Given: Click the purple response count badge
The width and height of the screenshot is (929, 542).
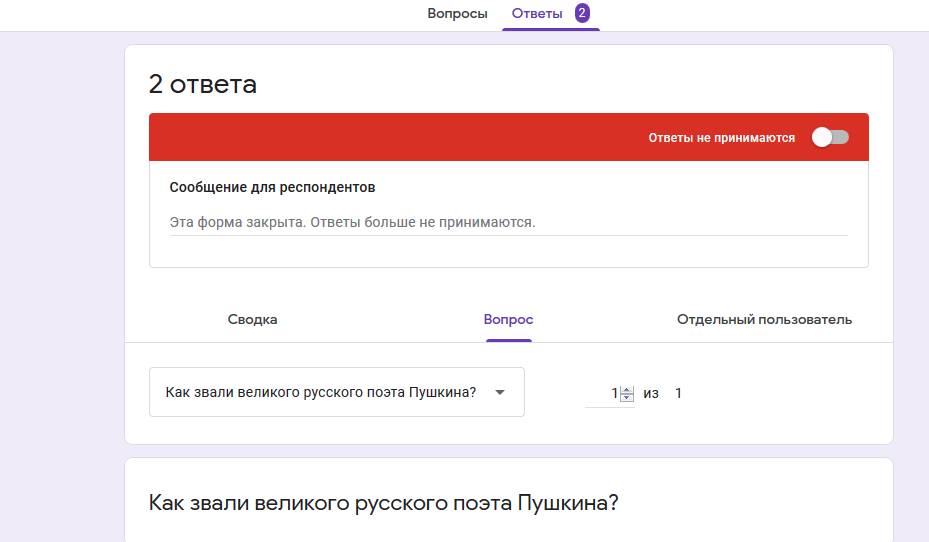Looking at the screenshot, I should point(582,13).
